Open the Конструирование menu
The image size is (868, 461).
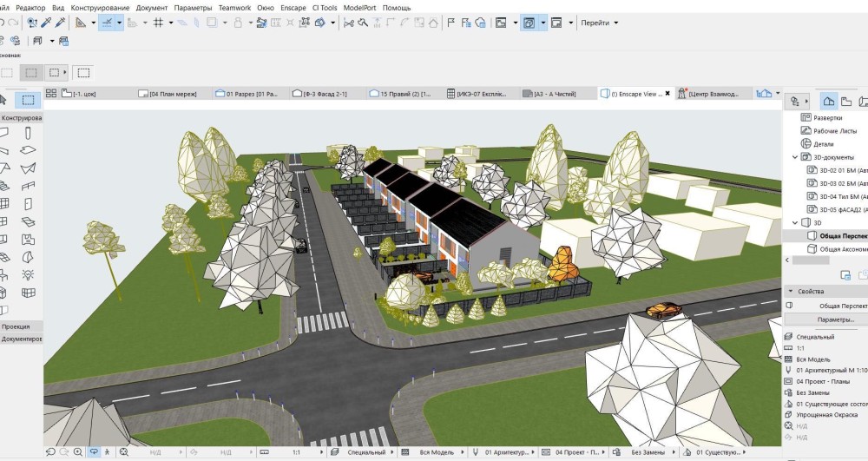pyautogui.click(x=100, y=8)
